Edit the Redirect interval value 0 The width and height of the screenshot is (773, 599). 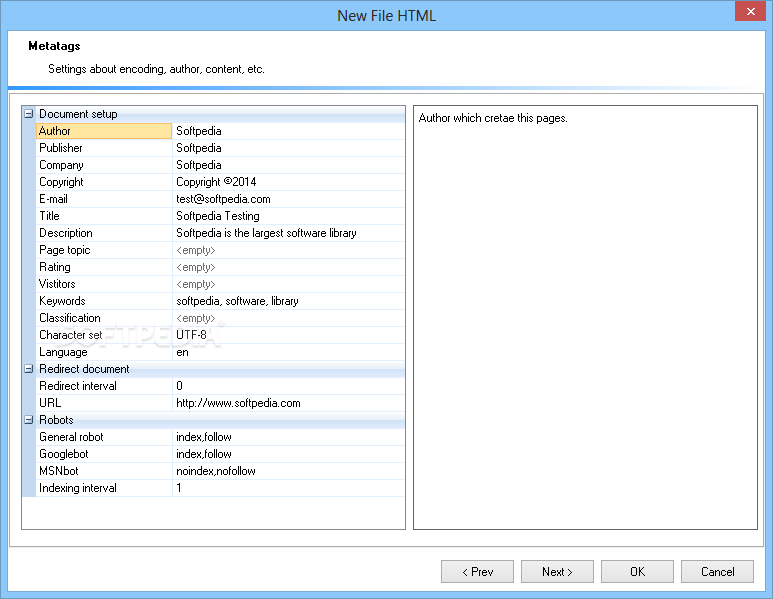[288, 386]
